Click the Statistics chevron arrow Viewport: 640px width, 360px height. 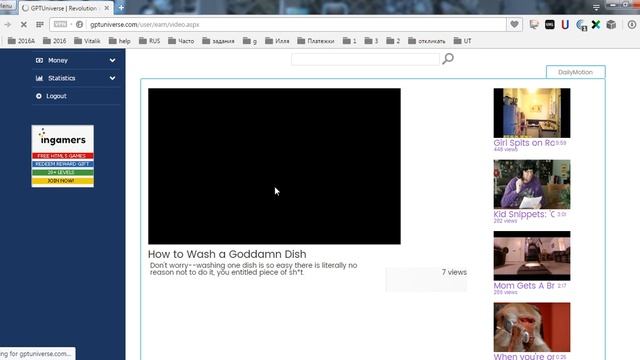click(x=112, y=78)
